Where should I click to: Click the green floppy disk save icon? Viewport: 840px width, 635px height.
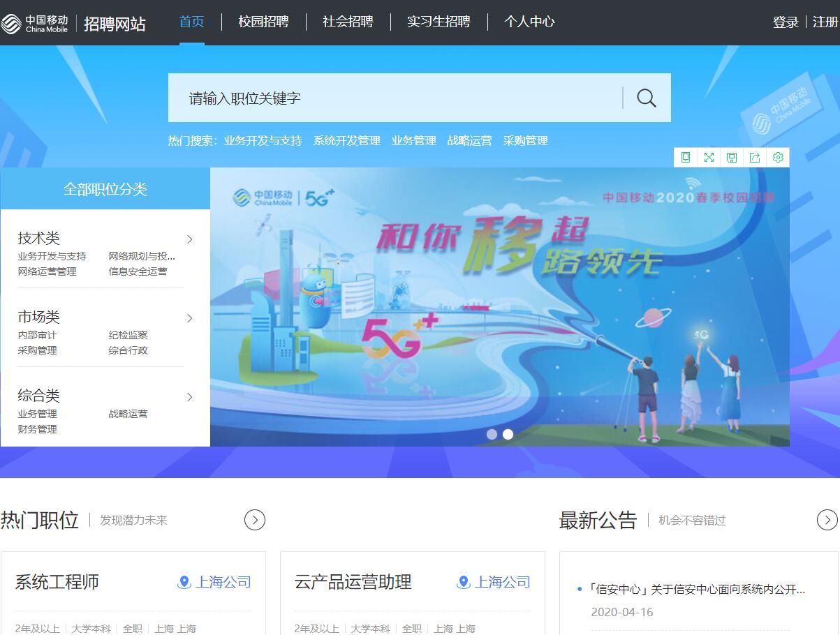pyautogui.click(x=732, y=158)
